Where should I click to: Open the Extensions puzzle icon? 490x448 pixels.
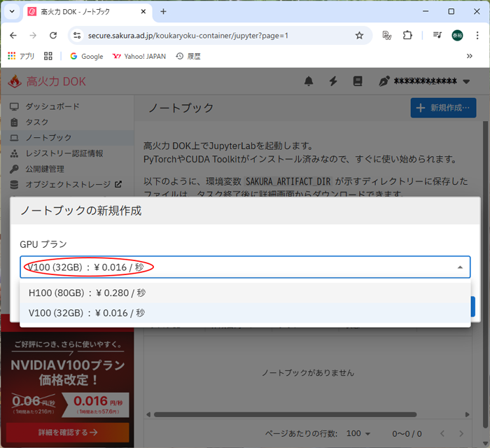(407, 35)
